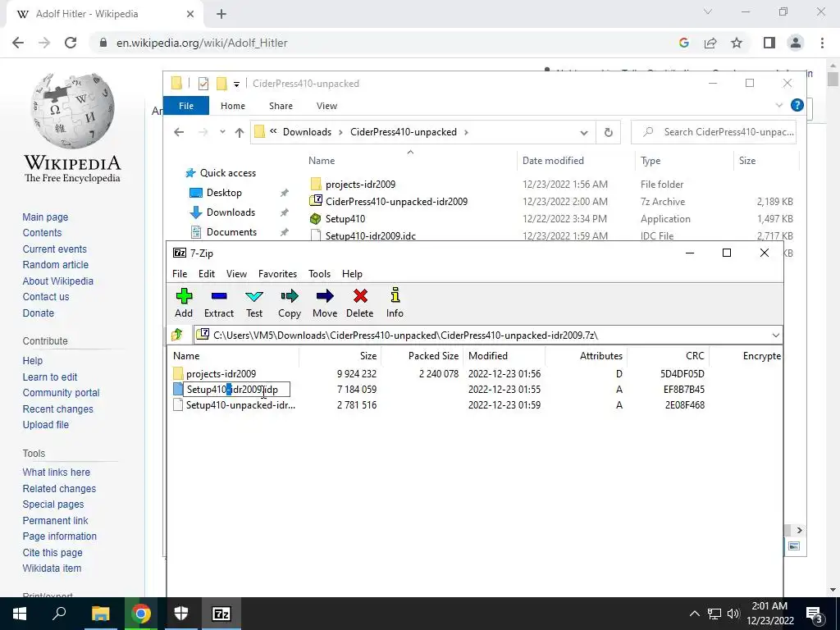Click the Setup410 application icon in Explorer

[x=316, y=218]
